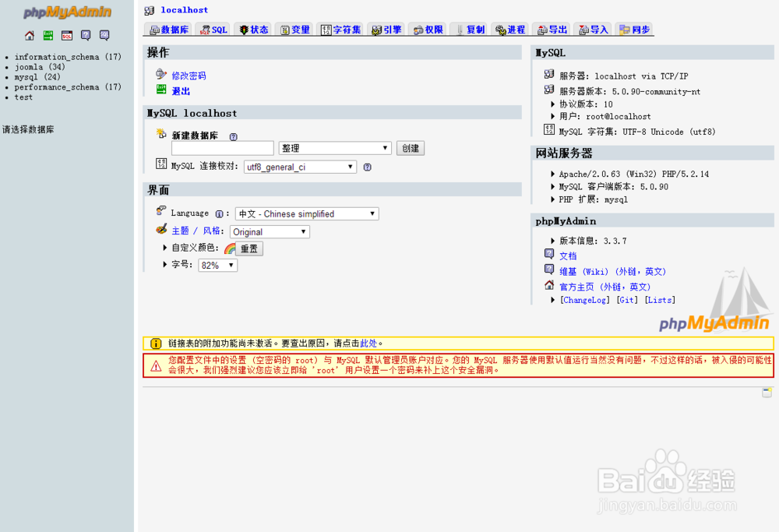Click the home icon in left sidebar

tap(30, 35)
